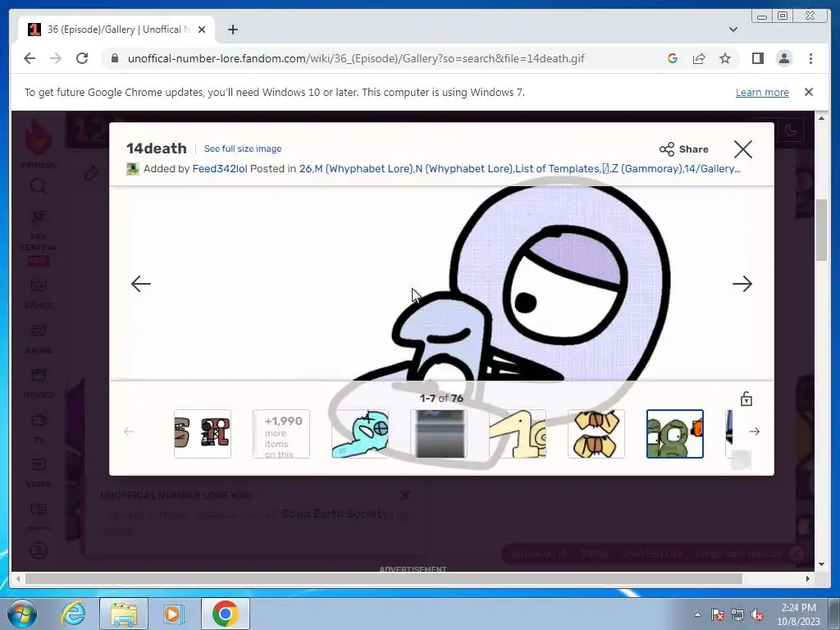Show next image with right arrow

pos(742,283)
